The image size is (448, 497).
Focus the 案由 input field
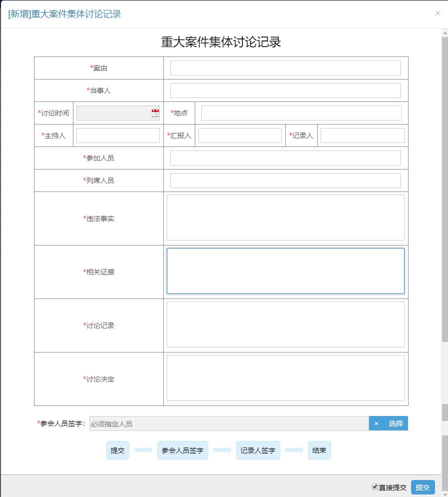[286, 68]
